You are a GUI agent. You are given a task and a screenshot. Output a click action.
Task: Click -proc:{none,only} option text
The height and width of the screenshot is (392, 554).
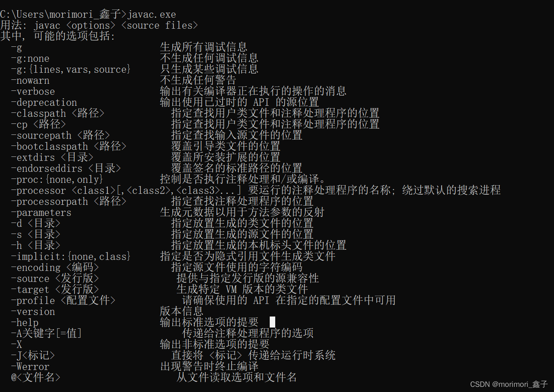[x=57, y=180]
